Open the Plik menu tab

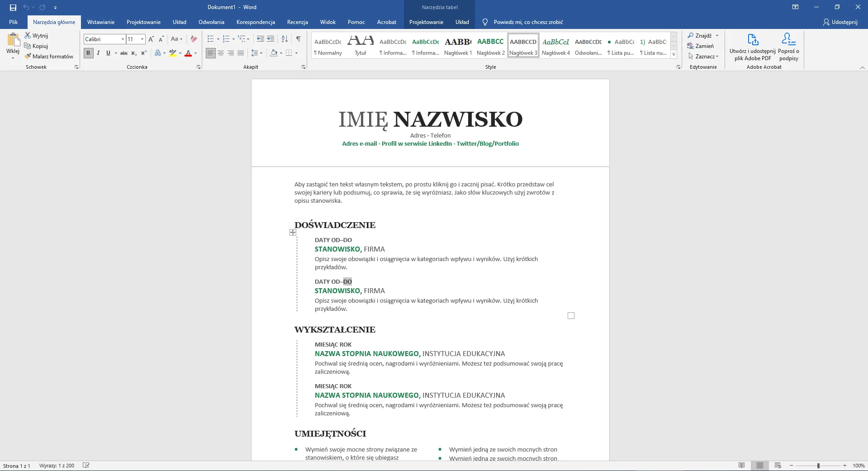coord(14,22)
